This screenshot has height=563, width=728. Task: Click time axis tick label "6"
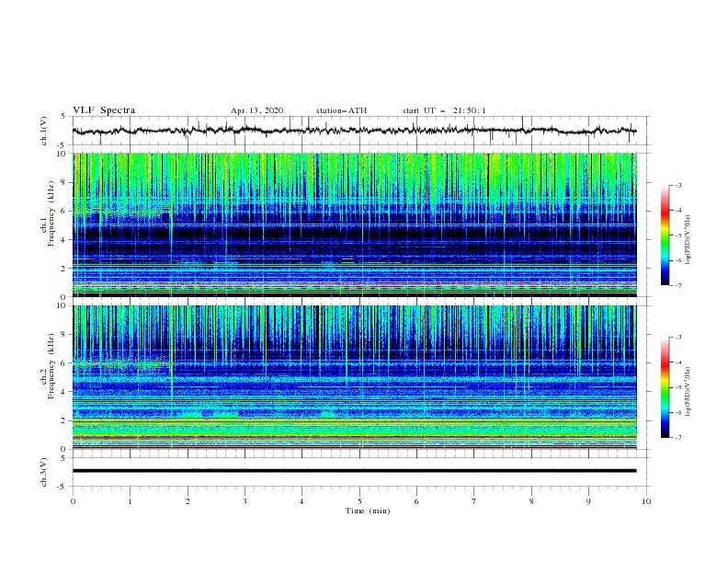tap(416, 501)
